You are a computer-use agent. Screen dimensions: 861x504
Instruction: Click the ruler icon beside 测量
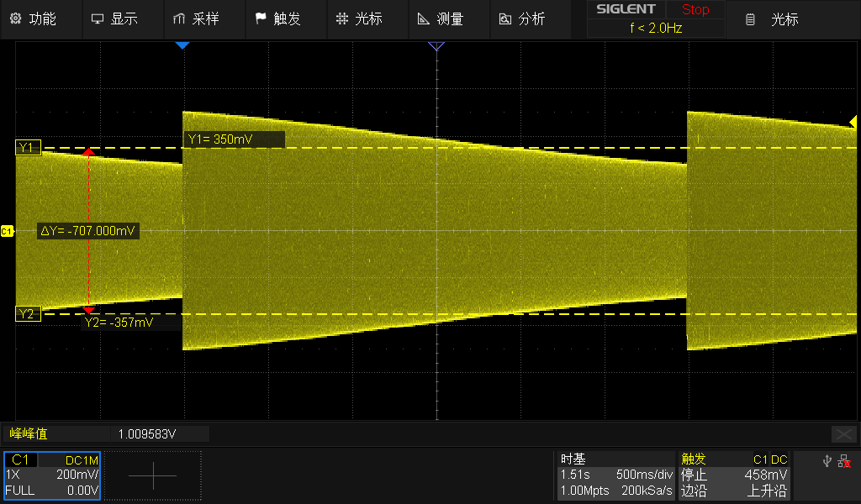[424, 19]
